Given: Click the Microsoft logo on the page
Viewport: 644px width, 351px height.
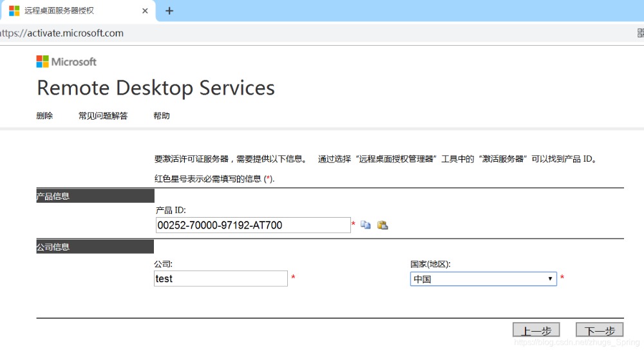Looking at the screenshot, I should point(66,62).
